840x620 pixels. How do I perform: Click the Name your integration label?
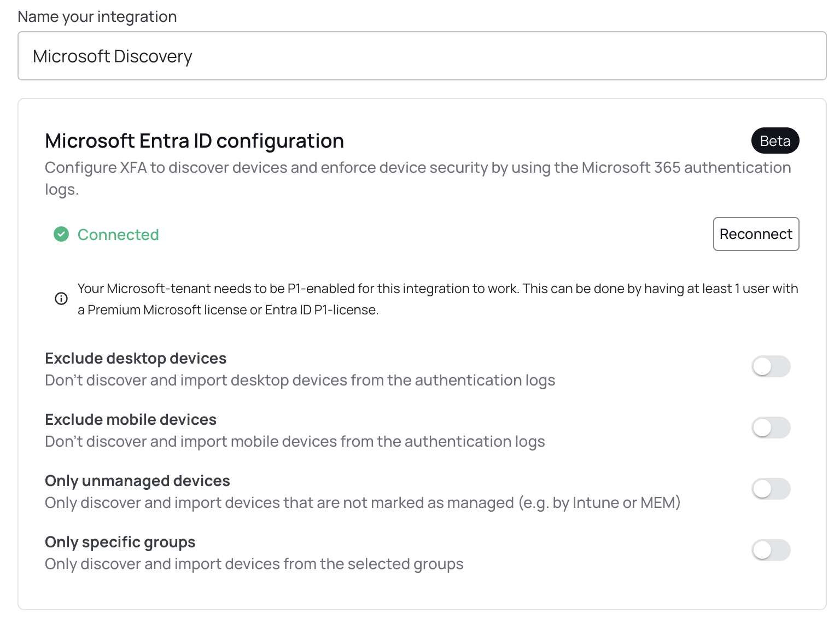point(97,16)
